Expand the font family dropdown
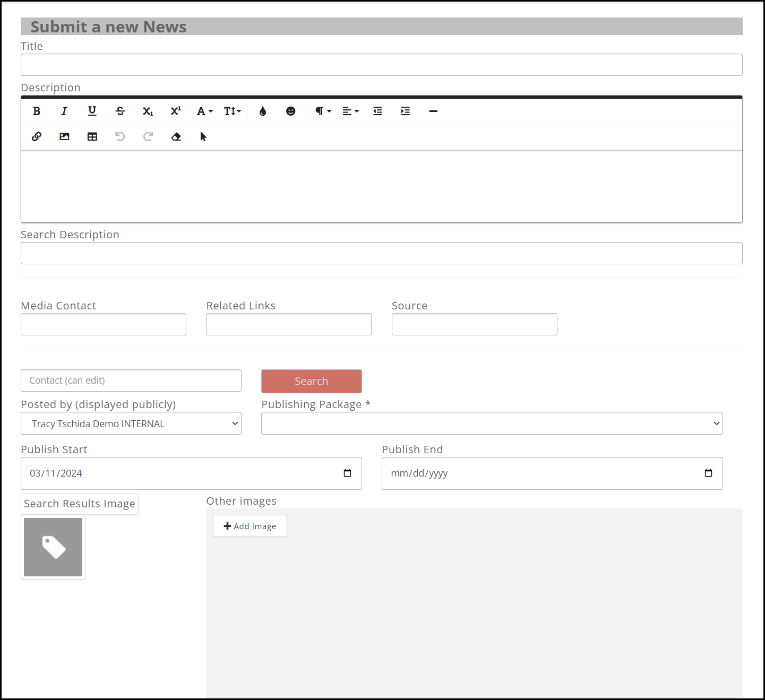765x700 pixels. [x=204, y=111]
